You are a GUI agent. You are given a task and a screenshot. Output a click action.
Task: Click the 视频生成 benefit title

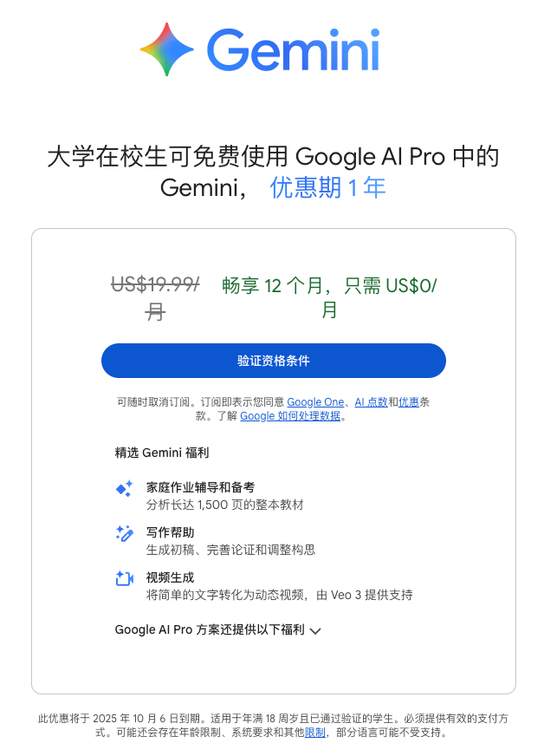pyautogui.click(x=170, y=577)
